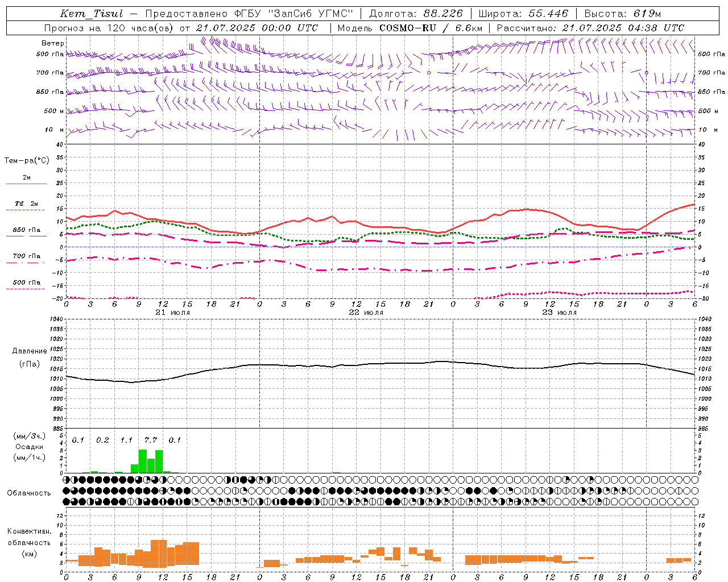Viewport: 728px width, 582px height.
Task: Click the 'Тем-ра(°C)' temperature panel label
Action: click(x=27, y=161)
